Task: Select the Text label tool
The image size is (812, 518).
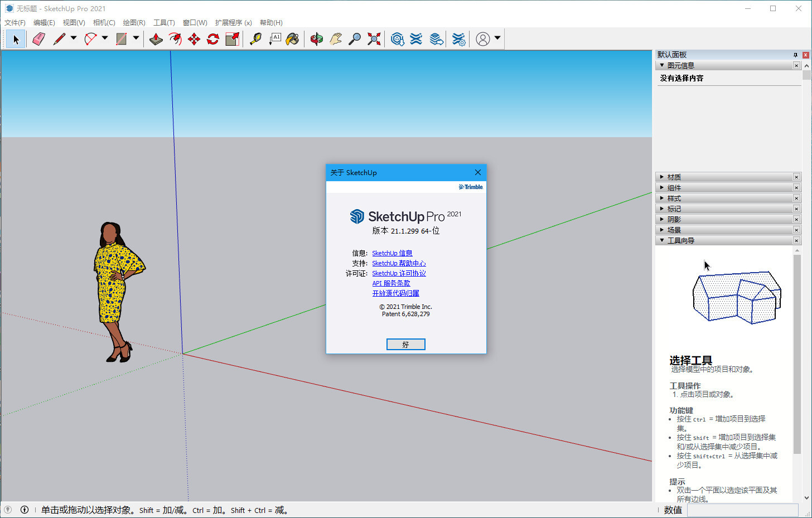Action: 275,39
